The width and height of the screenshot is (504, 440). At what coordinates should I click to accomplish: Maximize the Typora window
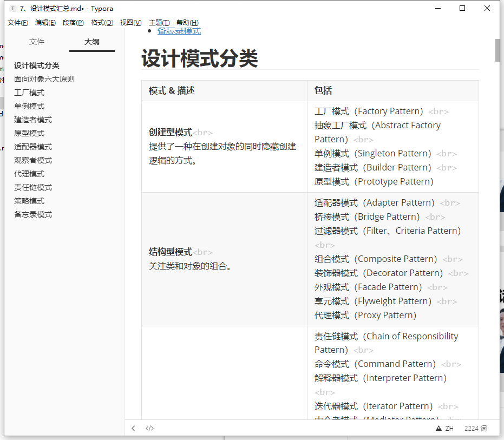[x=462, y=8]
